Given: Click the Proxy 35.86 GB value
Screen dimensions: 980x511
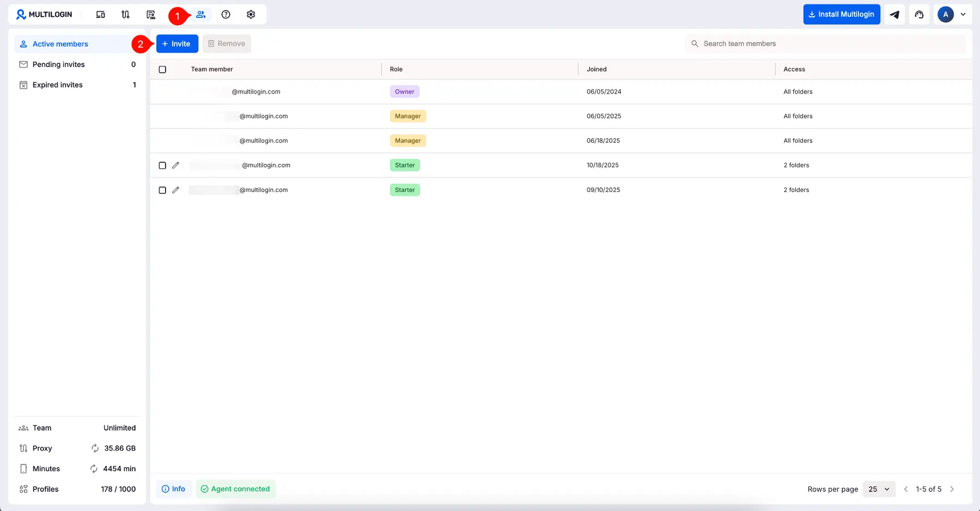Looking at the screenshot, I should point(120,448).
